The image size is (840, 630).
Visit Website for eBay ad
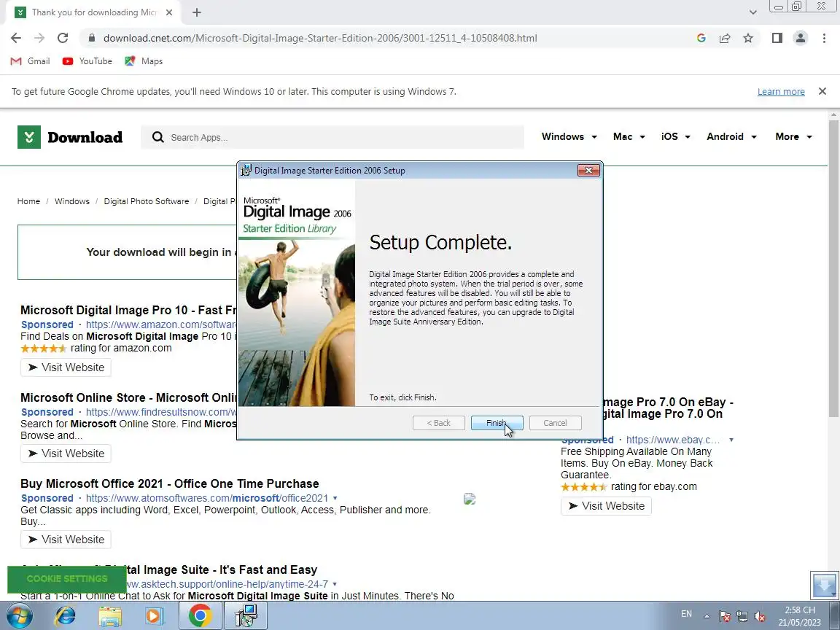[x=606, y=506]
